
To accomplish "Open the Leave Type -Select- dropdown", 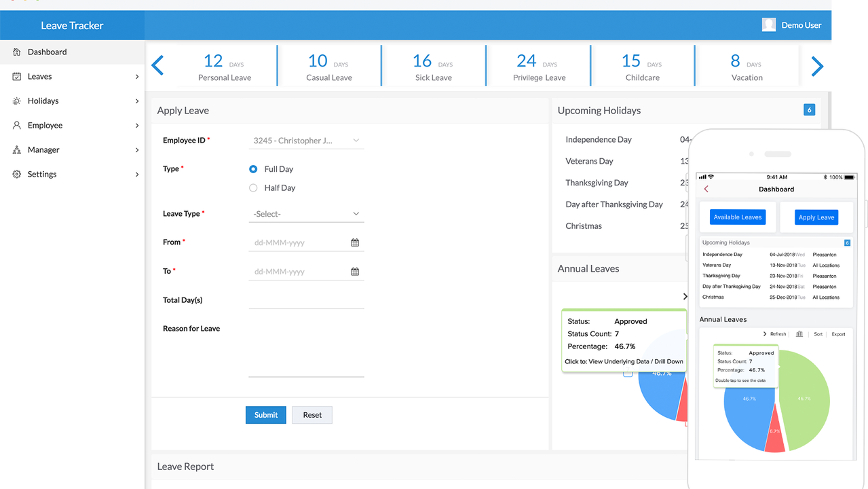I will pyautogui.click(x=305, y=213).
